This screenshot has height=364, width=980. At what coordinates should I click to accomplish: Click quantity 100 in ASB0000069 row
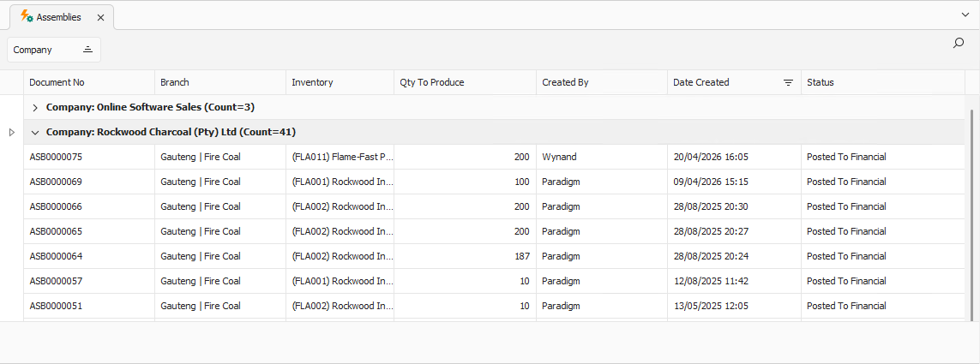[522, 182]
